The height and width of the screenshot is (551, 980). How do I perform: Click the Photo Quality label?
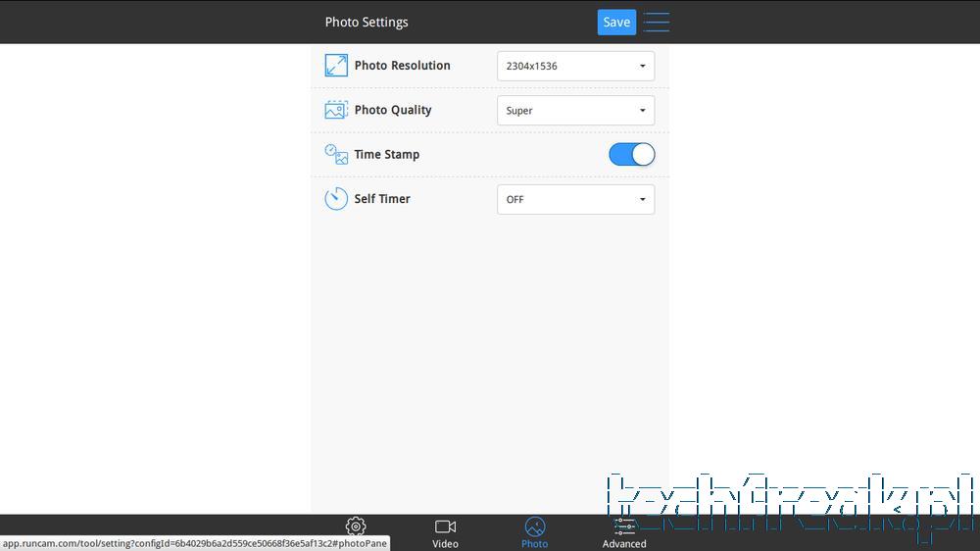point(393,110)
